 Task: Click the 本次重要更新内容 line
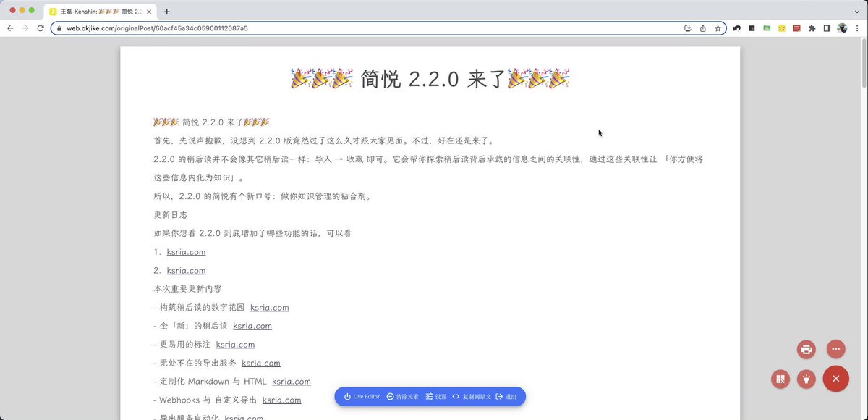(187, 288)
